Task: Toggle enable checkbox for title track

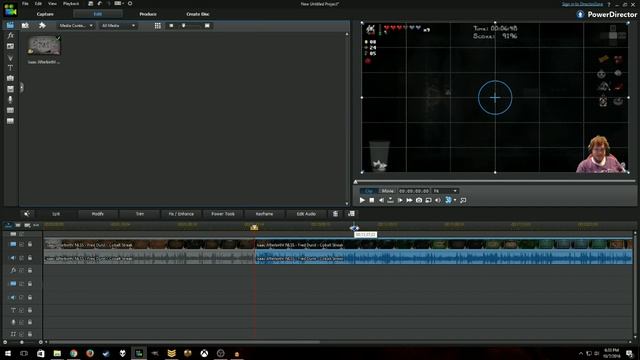Action: coord(22,310)
